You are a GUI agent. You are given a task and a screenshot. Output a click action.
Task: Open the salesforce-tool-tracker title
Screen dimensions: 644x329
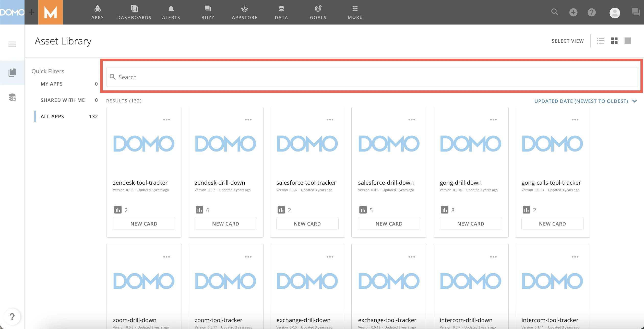coord(306,183)
